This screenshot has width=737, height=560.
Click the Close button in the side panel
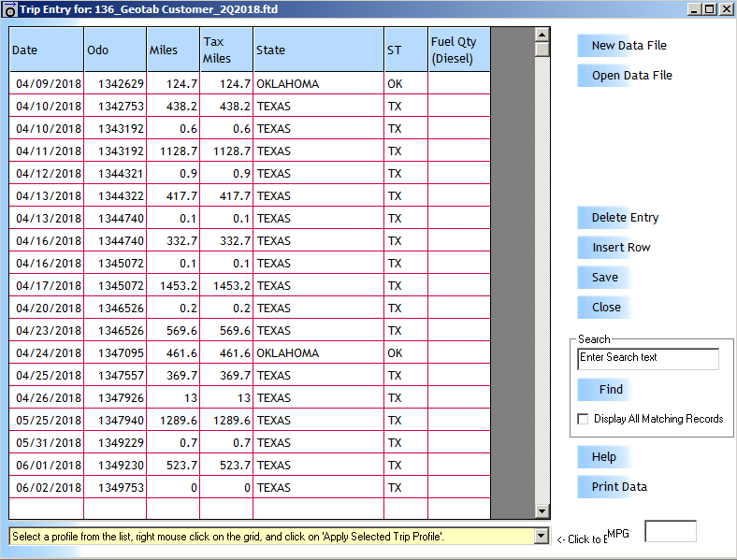[605, 308]
